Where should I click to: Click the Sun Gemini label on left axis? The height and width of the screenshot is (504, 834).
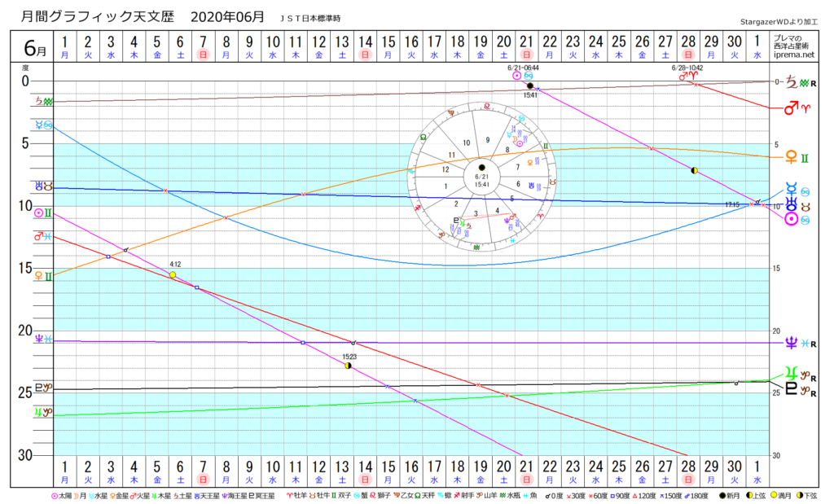click(x=42, y=213)
